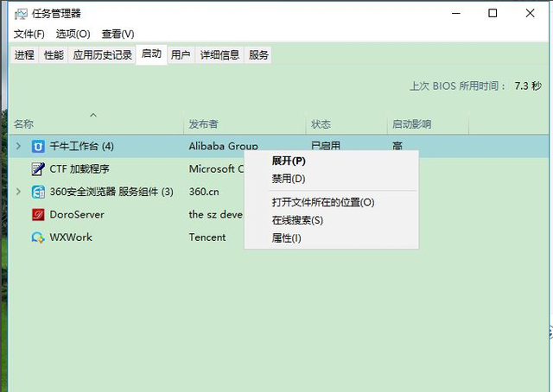Switch to the 用户 tab
553x392 pixels.
coord(181,55)
